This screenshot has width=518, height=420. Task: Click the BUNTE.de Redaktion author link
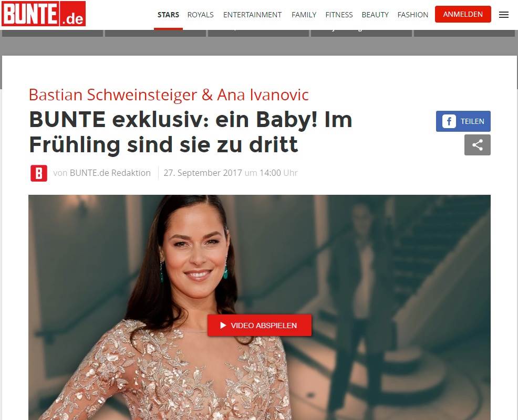coord(110,173)
